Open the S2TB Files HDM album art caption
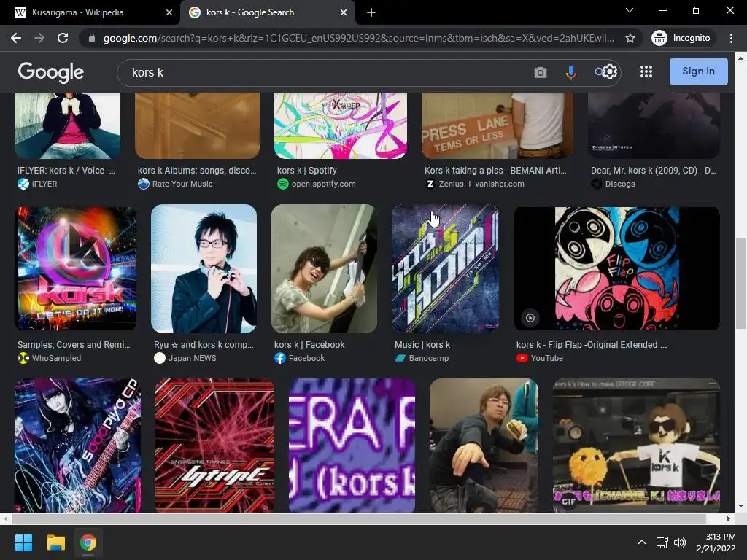The height and width of the screenshot is (560, 747). [x=422, y=345]
